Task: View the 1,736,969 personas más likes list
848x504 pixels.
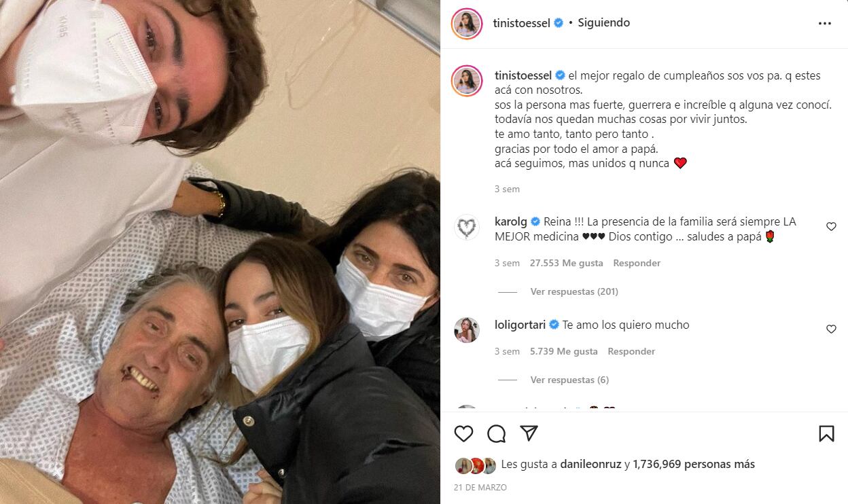Action: [x=694, y=465]
